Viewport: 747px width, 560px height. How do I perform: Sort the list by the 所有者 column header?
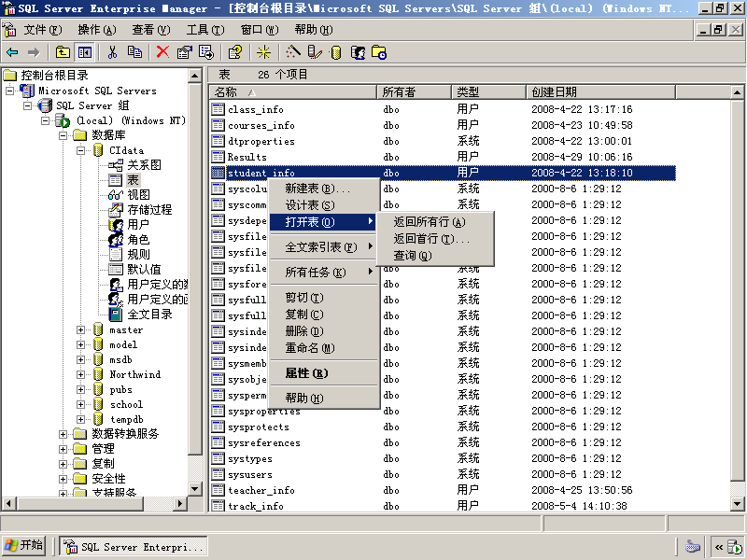click(414, 91)
